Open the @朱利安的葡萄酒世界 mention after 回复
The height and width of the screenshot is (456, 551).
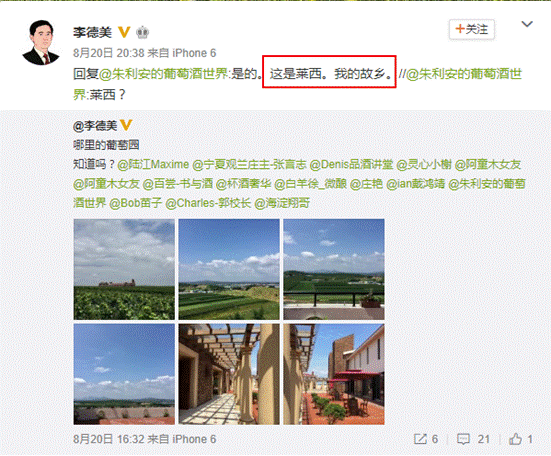point(163,74)
